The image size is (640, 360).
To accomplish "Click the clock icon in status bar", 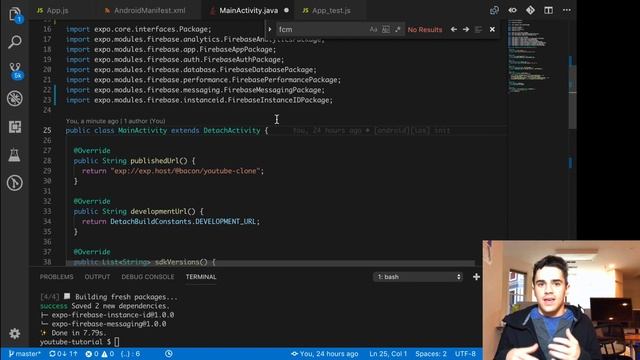I will (169, 354).
